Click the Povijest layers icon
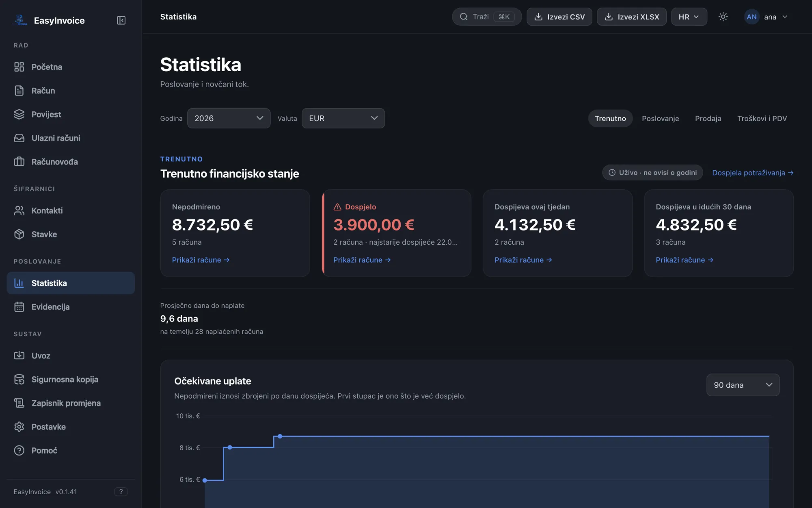This screenshot has height=508, width=812. click(x=19, y=114)
